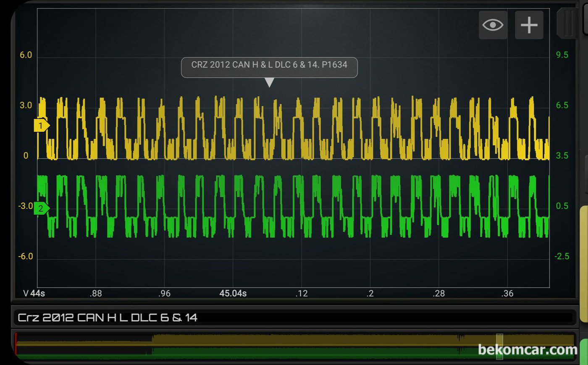Select the green channel 2 marker
Viewport: 588px width, 365px height.
[x=41, y=208]
